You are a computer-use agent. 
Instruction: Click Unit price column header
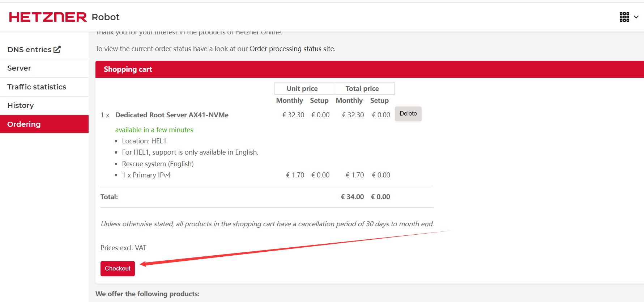pyautogui.click(x=304, y=88)
